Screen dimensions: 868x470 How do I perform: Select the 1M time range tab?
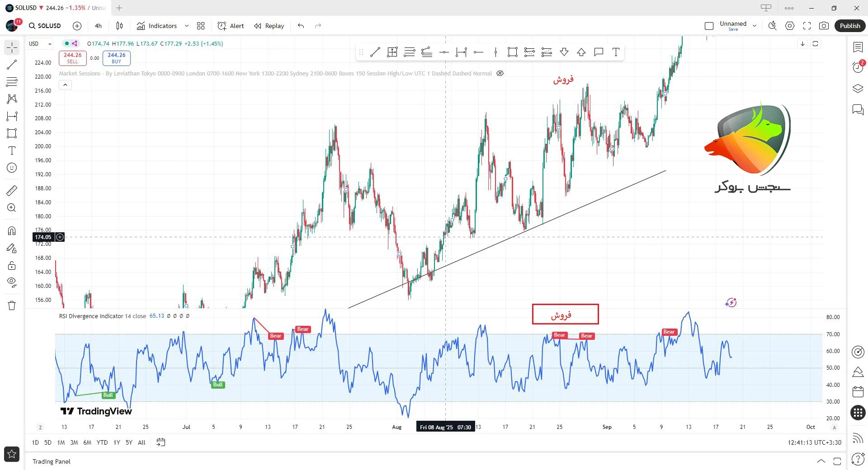[x=61, y=442]
